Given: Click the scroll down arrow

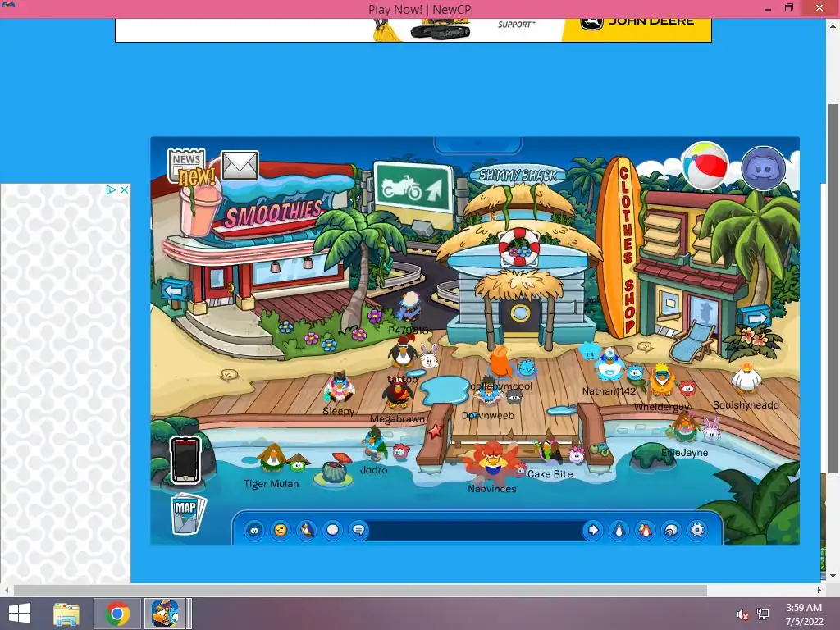Looking at the screenshot, I should click(833, 576).
